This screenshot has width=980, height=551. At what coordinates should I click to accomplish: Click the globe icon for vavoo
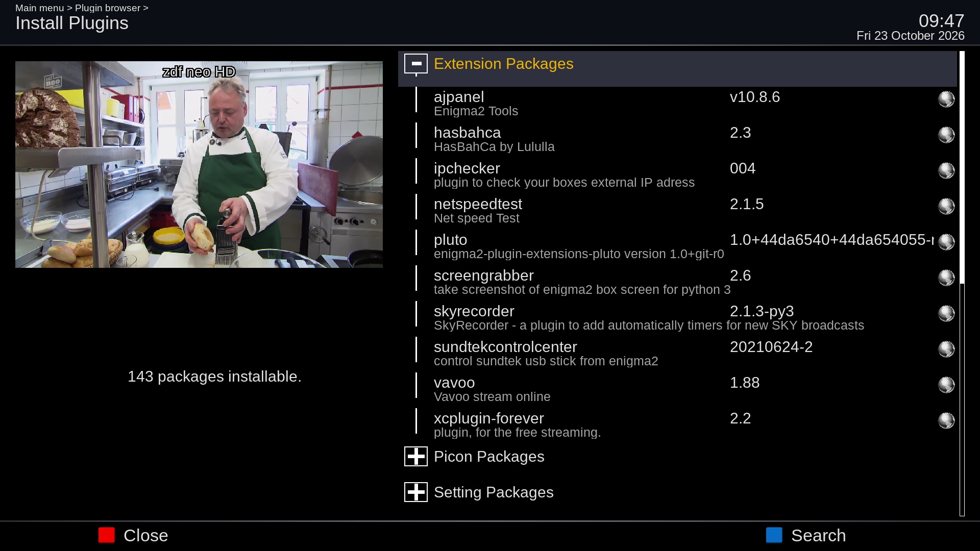point(946,385)
